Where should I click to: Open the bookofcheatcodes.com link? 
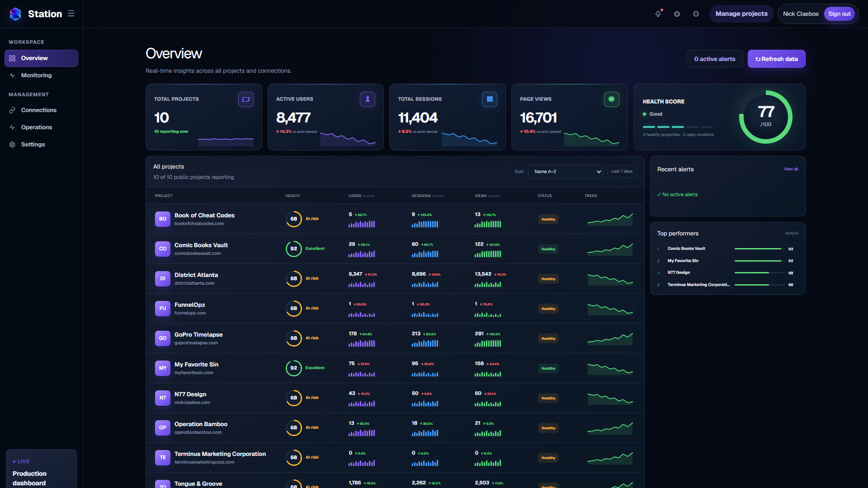click(199, 224)
